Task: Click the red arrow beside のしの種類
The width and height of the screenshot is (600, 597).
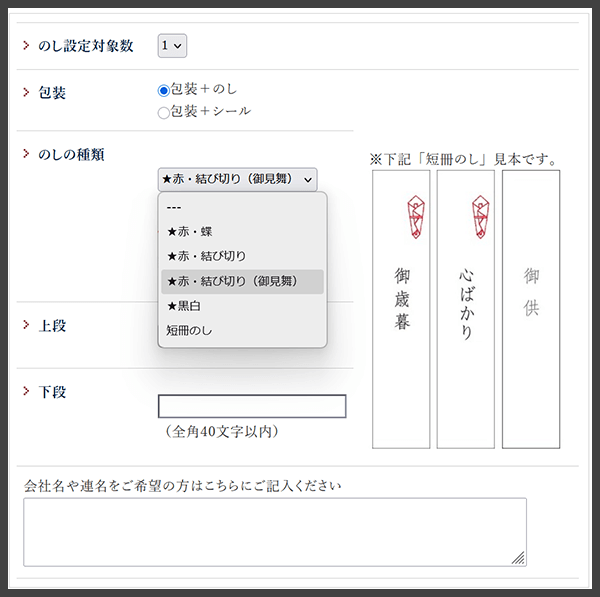Action: coord(26,154)
